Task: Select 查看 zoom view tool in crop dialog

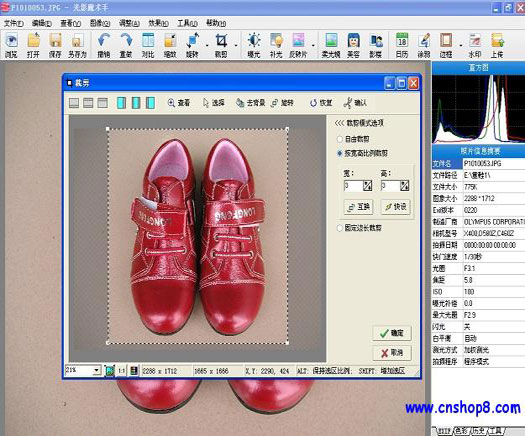Action: click(x=179, y=103)
